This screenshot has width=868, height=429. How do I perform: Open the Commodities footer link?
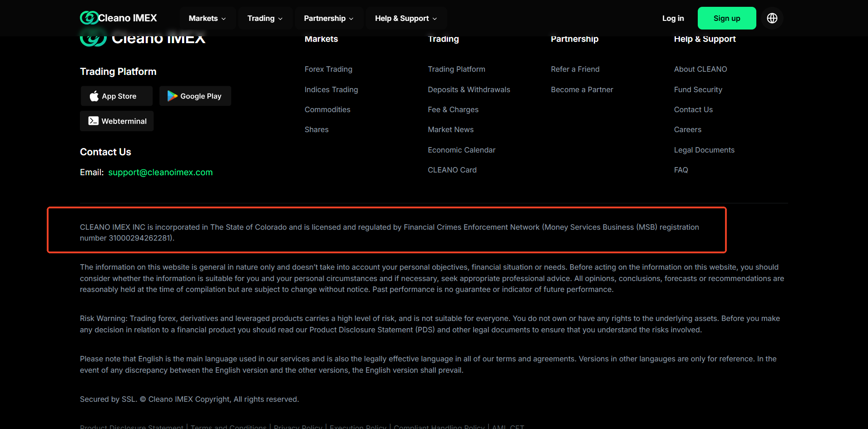pos(327,109)
